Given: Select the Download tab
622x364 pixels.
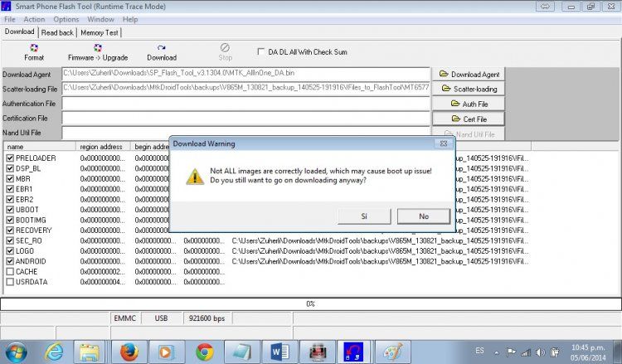Looking at the screenshot, I should tap(19, 32).
